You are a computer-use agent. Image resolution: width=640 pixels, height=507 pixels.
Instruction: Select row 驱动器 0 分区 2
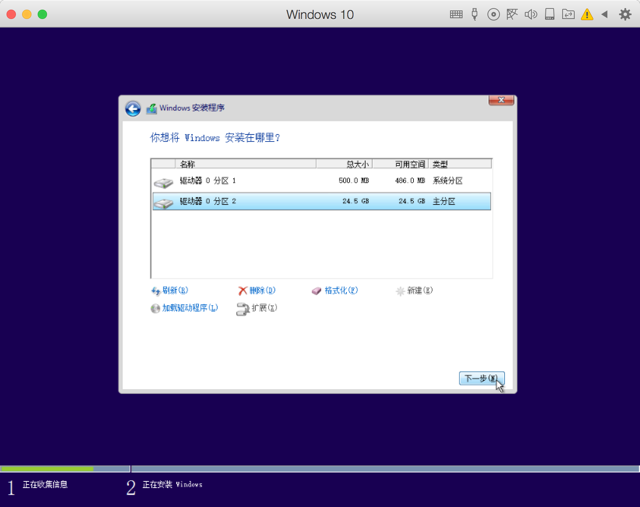click(322, 201)
